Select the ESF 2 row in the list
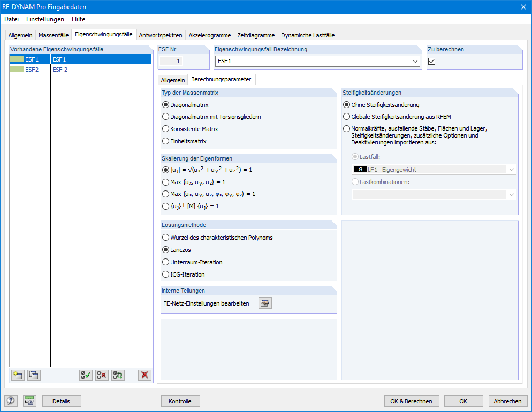 pos(80,70)
